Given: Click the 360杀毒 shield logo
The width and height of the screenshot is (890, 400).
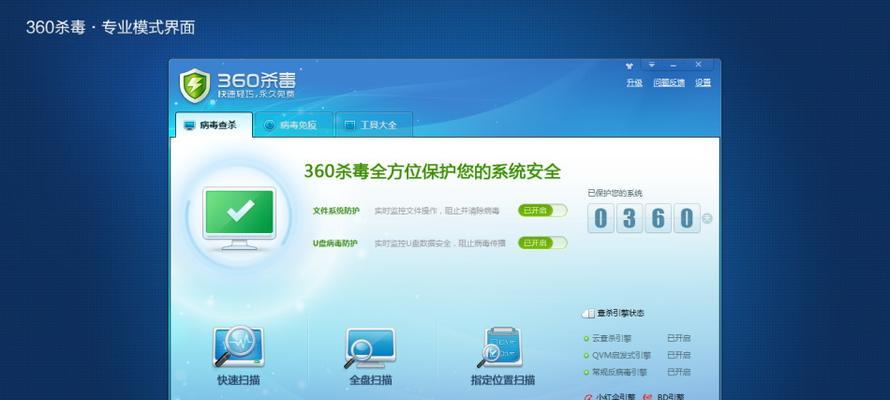Looking at the screenshot, I should (195, 85).
